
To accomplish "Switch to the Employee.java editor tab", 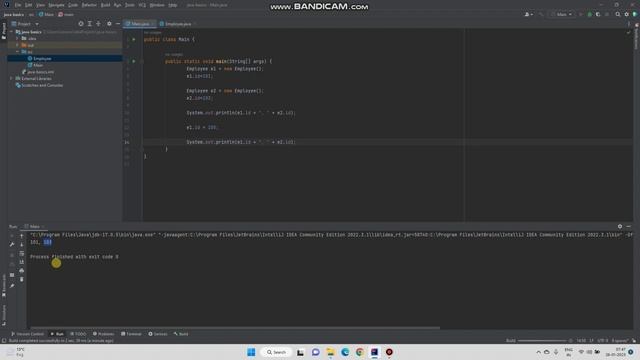I will point(178,24).
